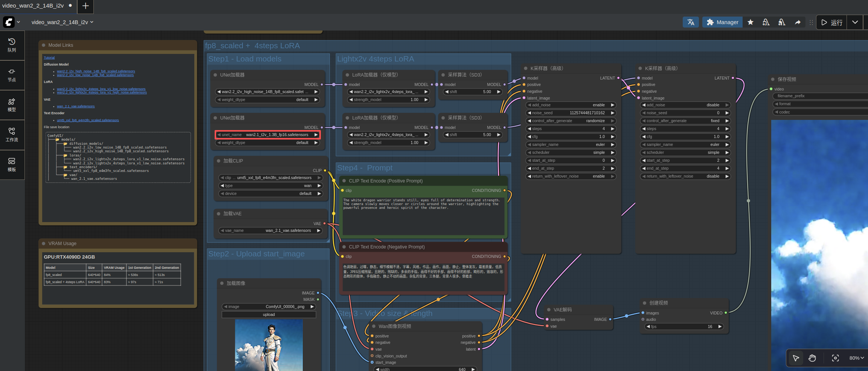Open the queue (队列) sidebar panel
868x371 pixels.
(12, 45)
